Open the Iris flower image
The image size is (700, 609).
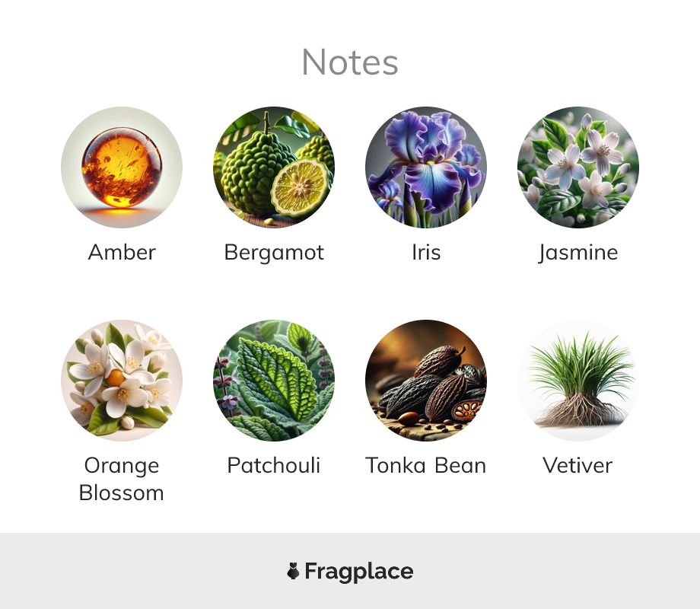[426, 167]
